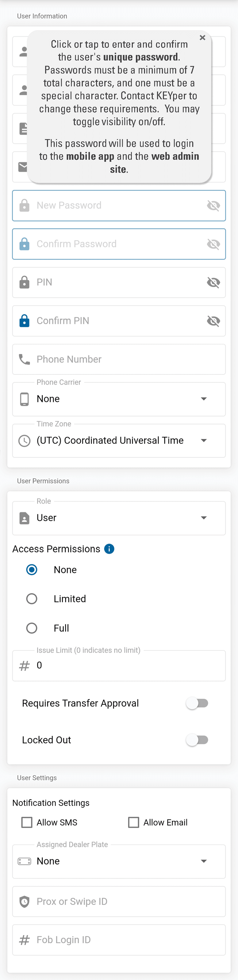Click the lock icon in New Password
The image size is (238, 980).
[x=24, y=206]
